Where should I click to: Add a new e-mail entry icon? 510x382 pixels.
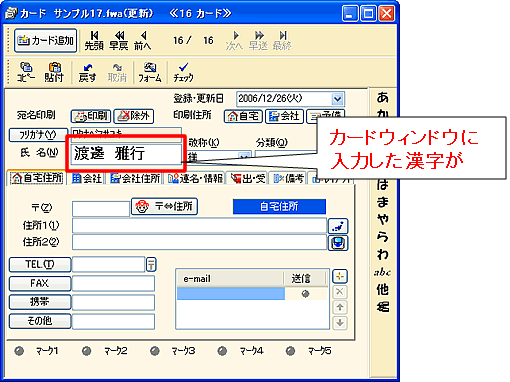(340, 276)
